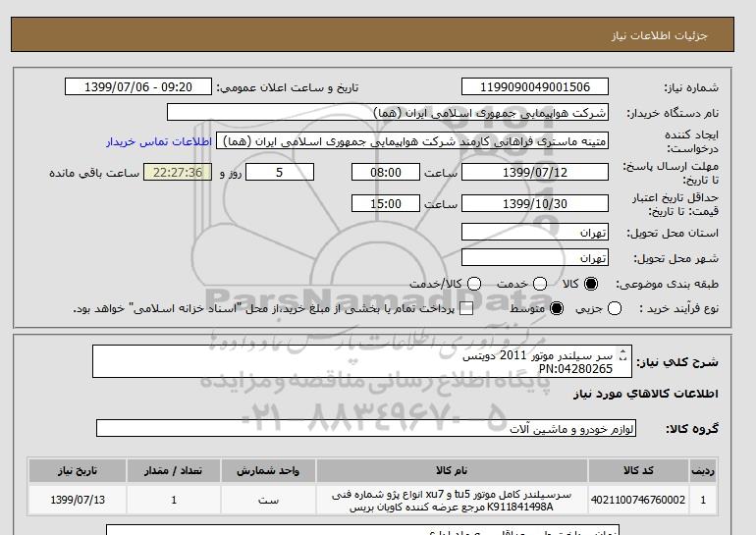Click the goods group field لوازم خودرو
Viewport: 756px width, 535px height.
pos(366,428)
